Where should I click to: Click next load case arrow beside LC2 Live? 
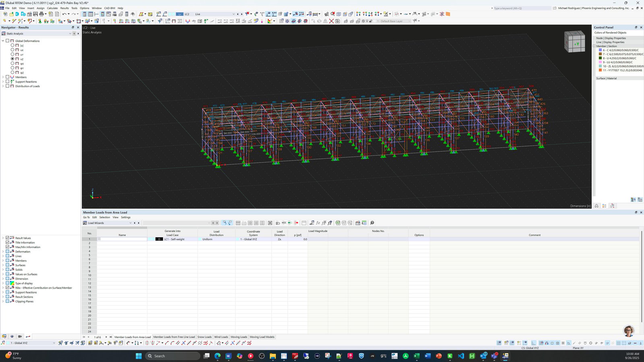point(242,14)
